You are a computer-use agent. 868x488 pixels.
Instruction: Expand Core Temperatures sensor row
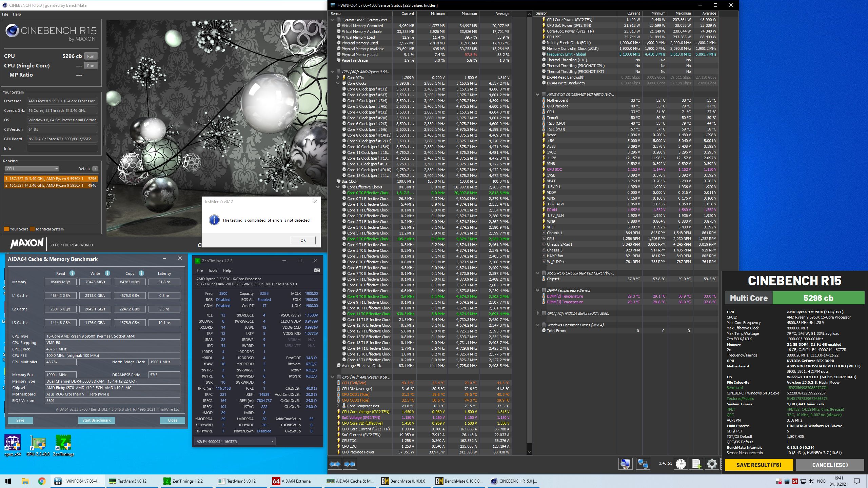click(x=338, y=406)
